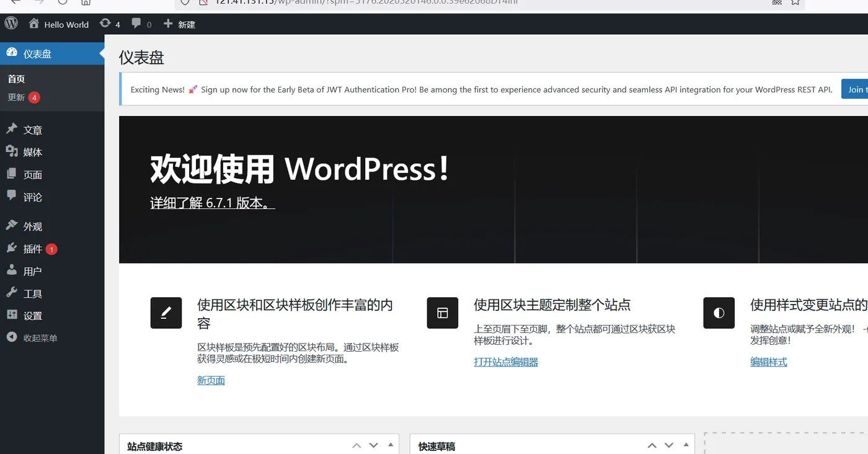Click the pushpin icon for 文章

tap(12, 129)
